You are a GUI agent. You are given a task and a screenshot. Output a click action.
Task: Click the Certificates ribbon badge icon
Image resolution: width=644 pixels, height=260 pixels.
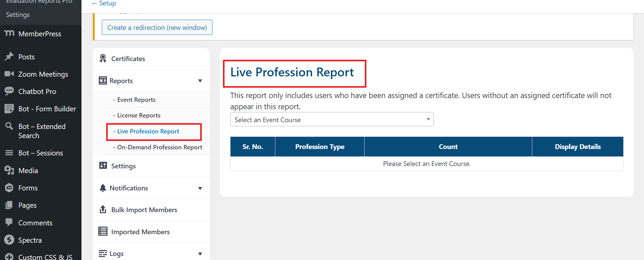pos(103,58)
